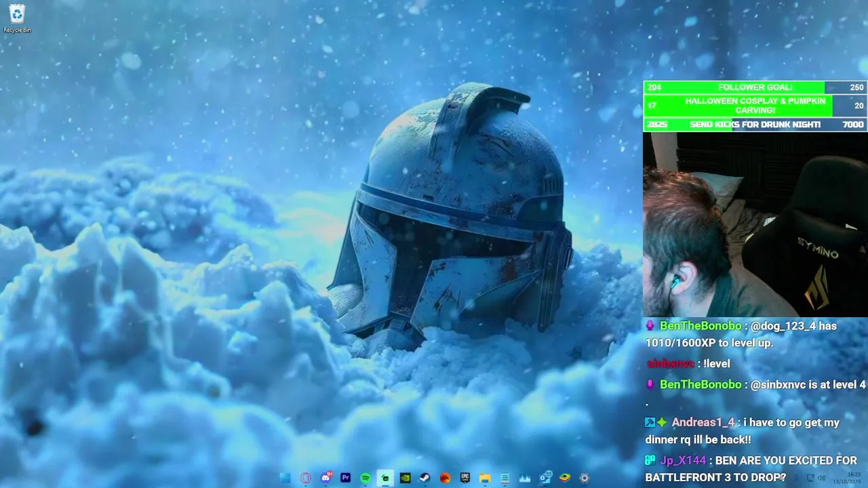The height and width of the screenshot is (488, 868).
Task: Switch to the Kick app in the taskbar
Action: click(x=385, y=478)
